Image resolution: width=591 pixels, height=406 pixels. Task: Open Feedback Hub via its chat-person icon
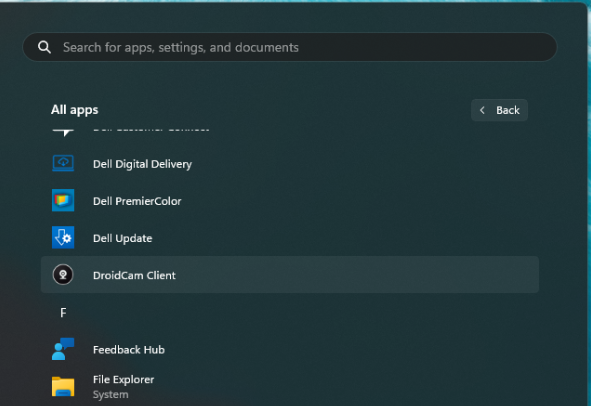pyautogui.click(x=63, y=349)
